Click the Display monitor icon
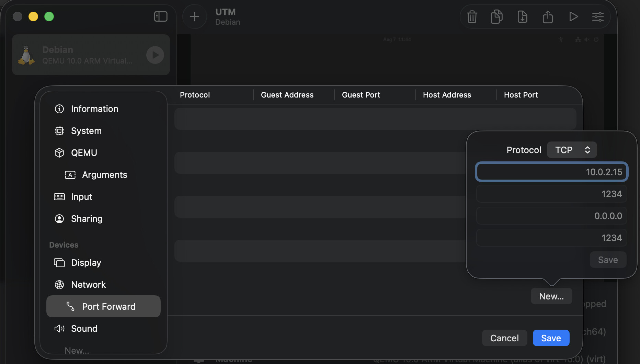The image size is (640, 364). tap(59, 263)
